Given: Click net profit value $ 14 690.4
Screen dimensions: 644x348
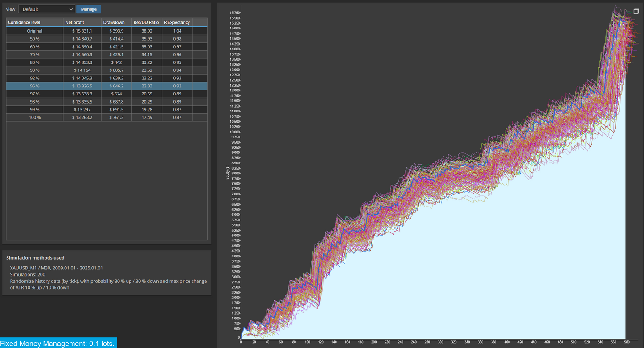Looking at the screenshot, I should (82, 47).
